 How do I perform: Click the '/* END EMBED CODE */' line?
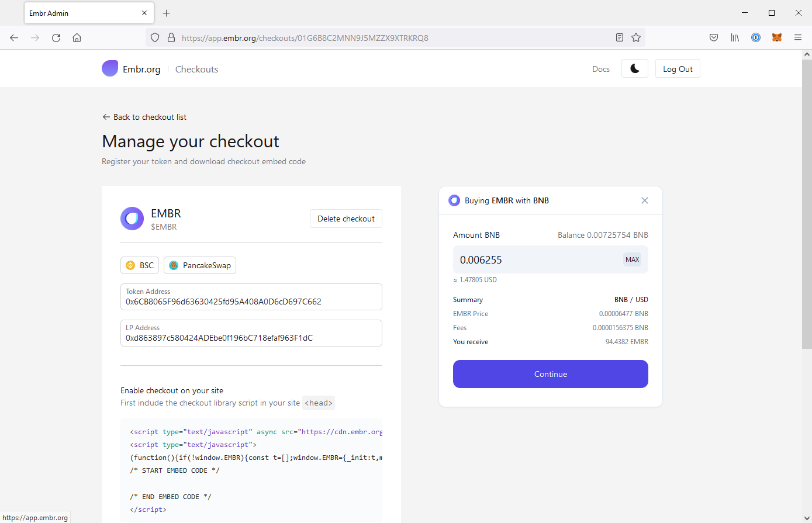click(x=171, y=497)
